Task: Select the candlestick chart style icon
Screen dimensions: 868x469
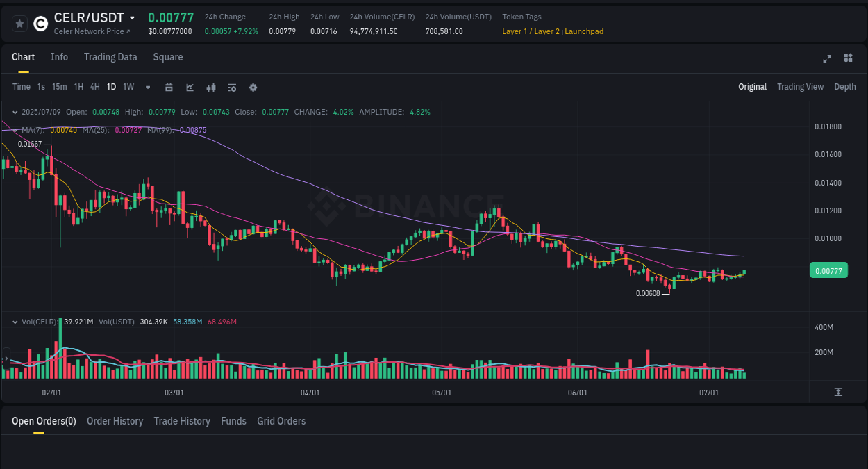Action: tap(210, 88)
